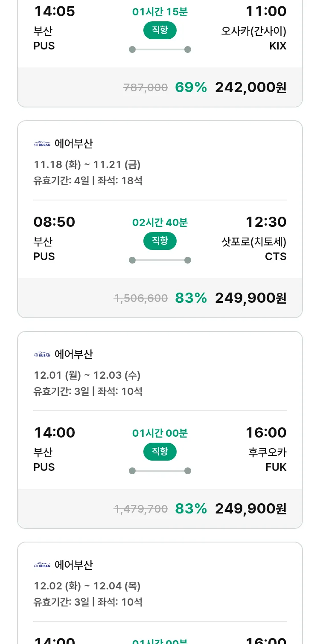Click the struck-through 1,506,600 original price

tap(141, 298)
